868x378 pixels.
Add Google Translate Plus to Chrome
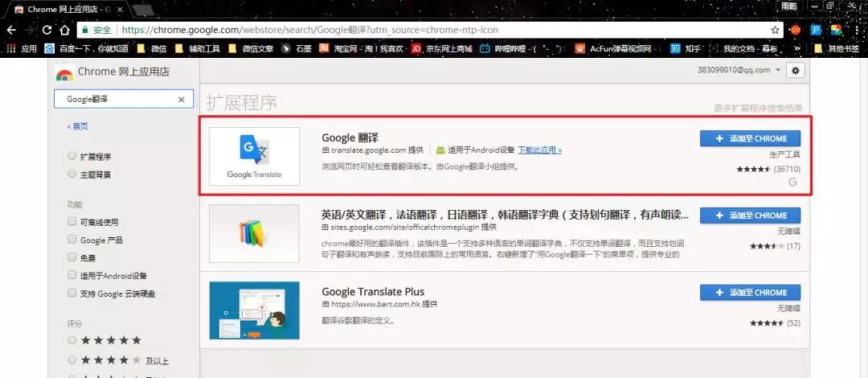(x=750, y=293)
